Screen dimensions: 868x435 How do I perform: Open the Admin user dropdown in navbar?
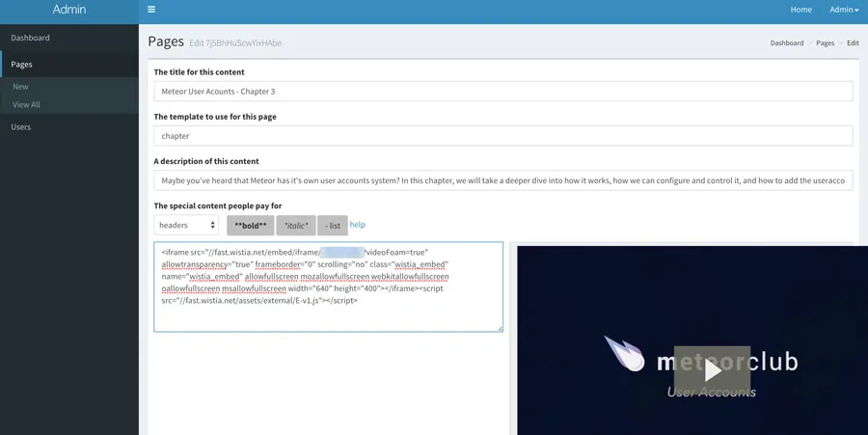(x=844, y=10)
